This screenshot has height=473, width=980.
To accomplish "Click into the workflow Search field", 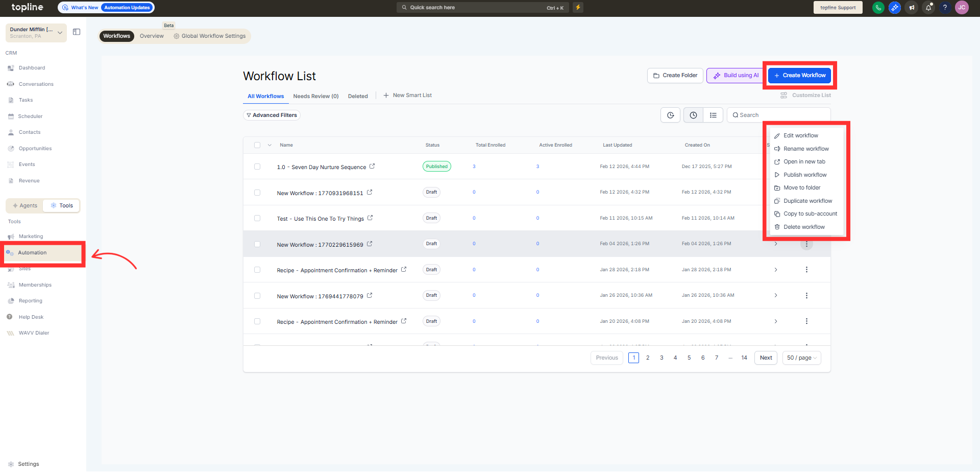I will 778,115.
